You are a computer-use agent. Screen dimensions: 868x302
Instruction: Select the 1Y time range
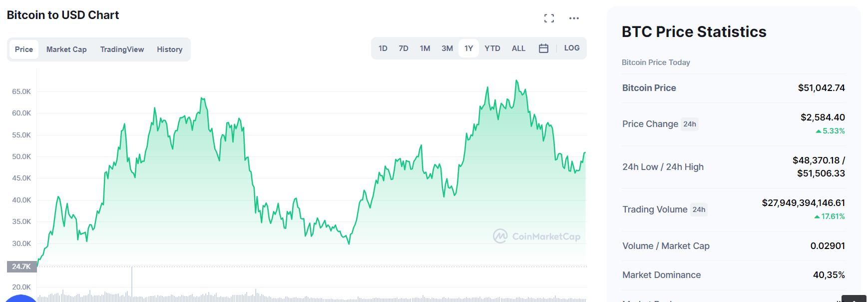click(x=468, y=48)
